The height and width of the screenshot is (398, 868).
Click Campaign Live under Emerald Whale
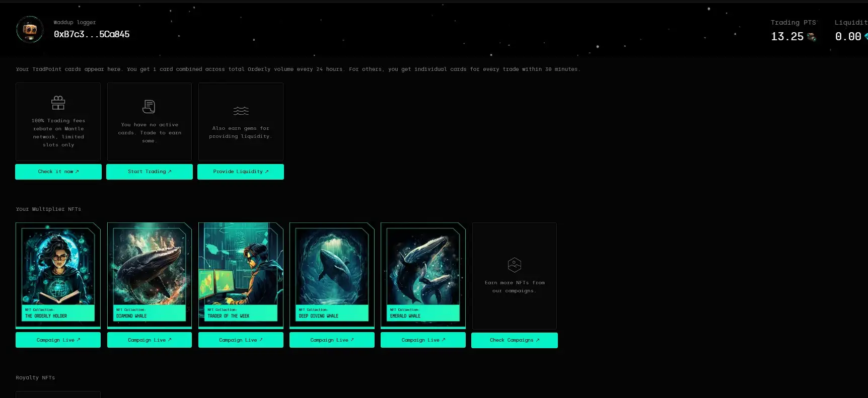click(x=423, y=340)
